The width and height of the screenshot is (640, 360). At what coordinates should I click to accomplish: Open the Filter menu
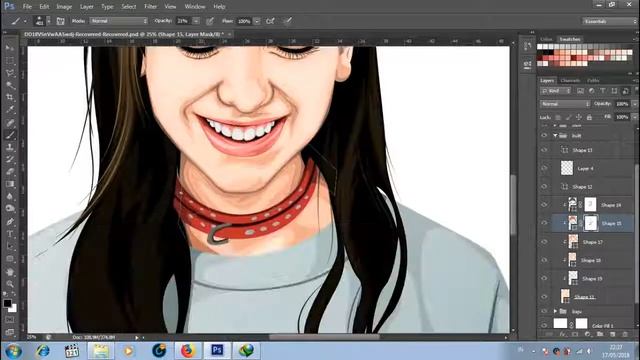[x=151, y=7]
